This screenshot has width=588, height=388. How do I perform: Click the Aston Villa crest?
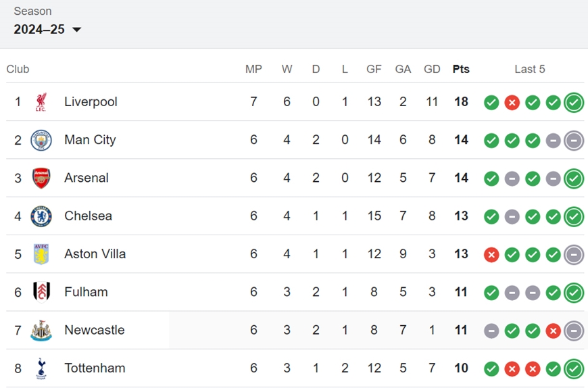pyautogui.click(x=41, y=254)
